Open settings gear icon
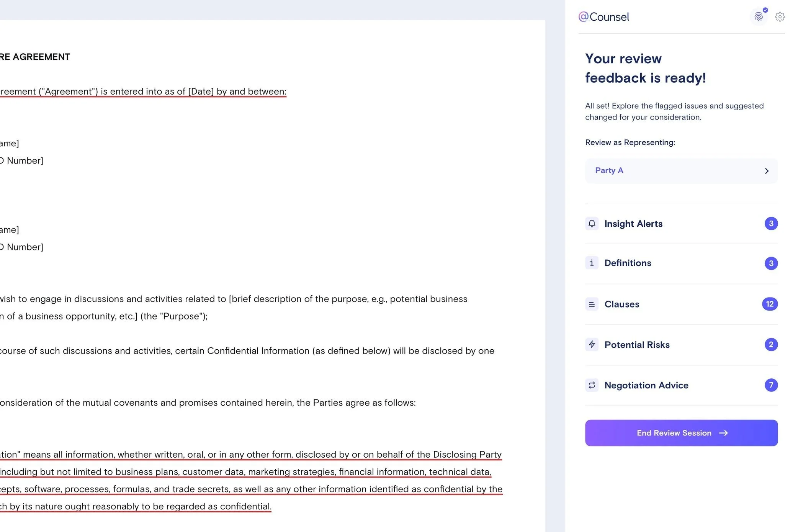 [x=780, y=17]
